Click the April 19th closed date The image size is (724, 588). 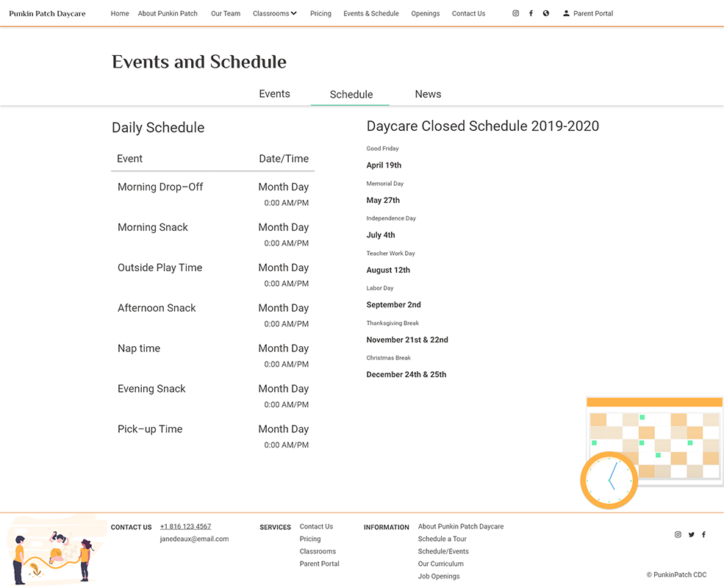[384, 165]
